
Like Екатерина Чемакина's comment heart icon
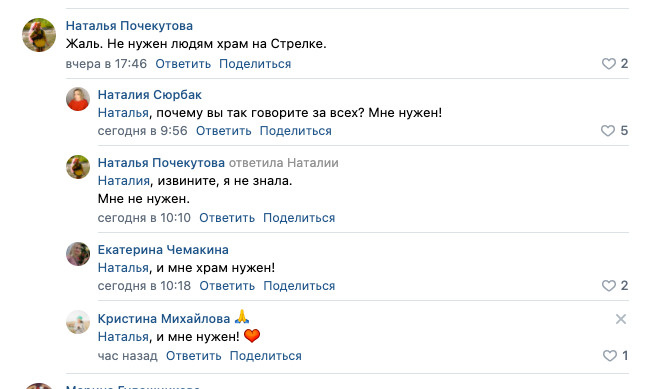[609, 286]
